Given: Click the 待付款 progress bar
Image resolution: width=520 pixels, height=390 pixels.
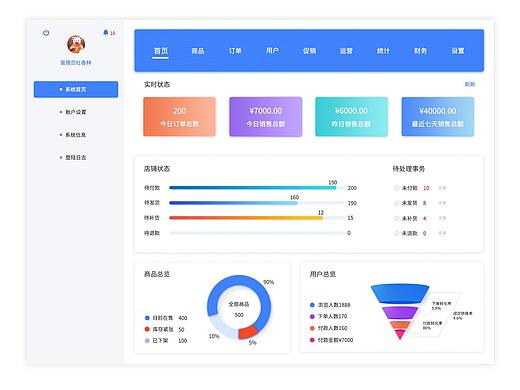Looking at the screenshot, I should [257, 188].
